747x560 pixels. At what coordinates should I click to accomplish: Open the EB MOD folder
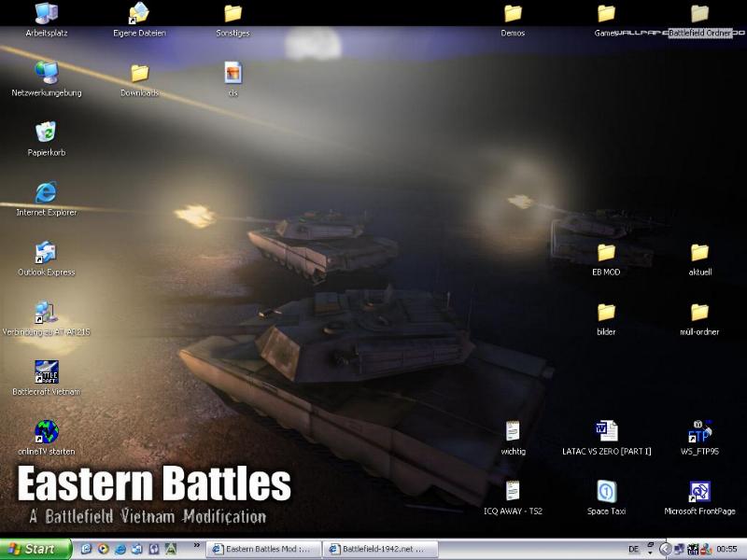click(x=606, y=253)
